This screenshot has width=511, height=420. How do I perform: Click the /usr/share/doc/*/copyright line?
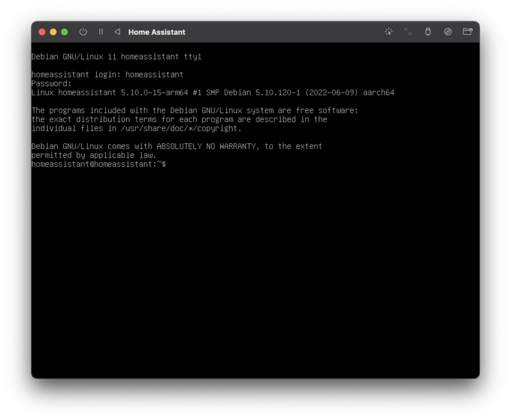pyautogui.click(x=137, y=128)
